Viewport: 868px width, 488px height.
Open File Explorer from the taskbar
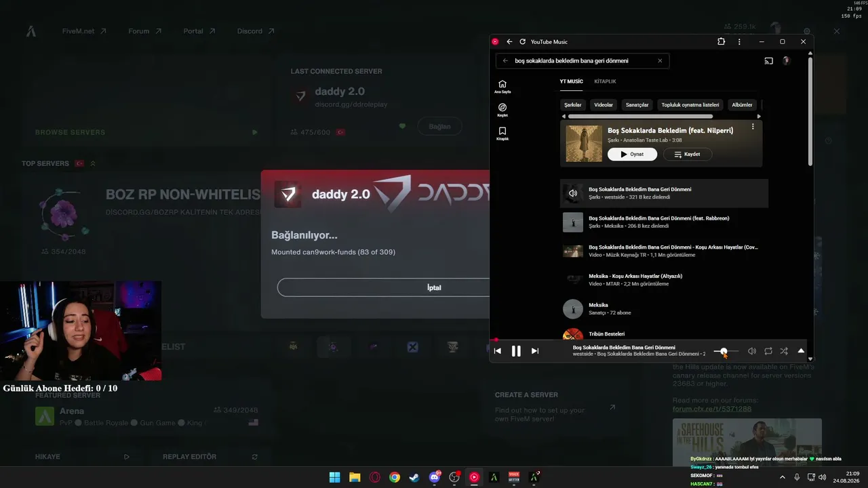pyautogui.click(x=355, y=477)
